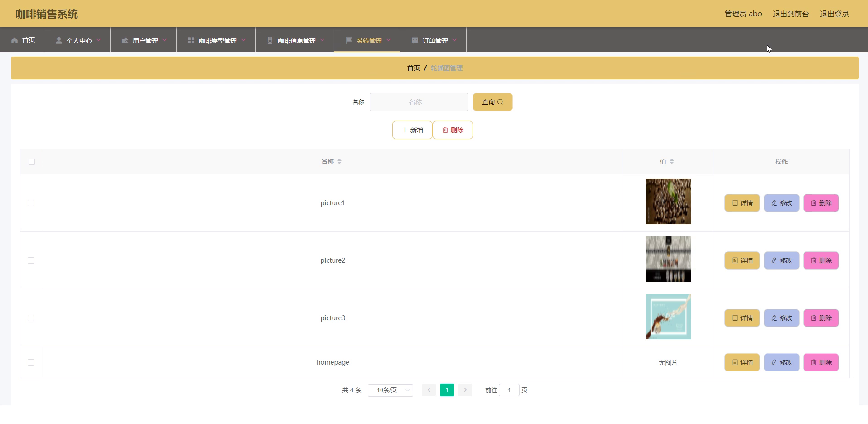Click the 查询 search button
Viewport: 868px width, 424px height.
(492, 102)
